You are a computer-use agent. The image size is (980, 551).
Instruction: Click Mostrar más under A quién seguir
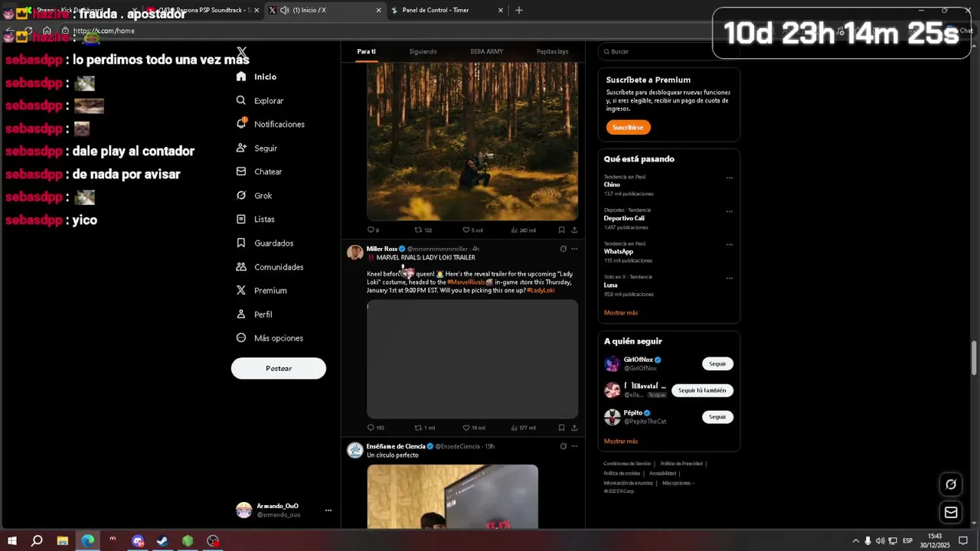620,441
